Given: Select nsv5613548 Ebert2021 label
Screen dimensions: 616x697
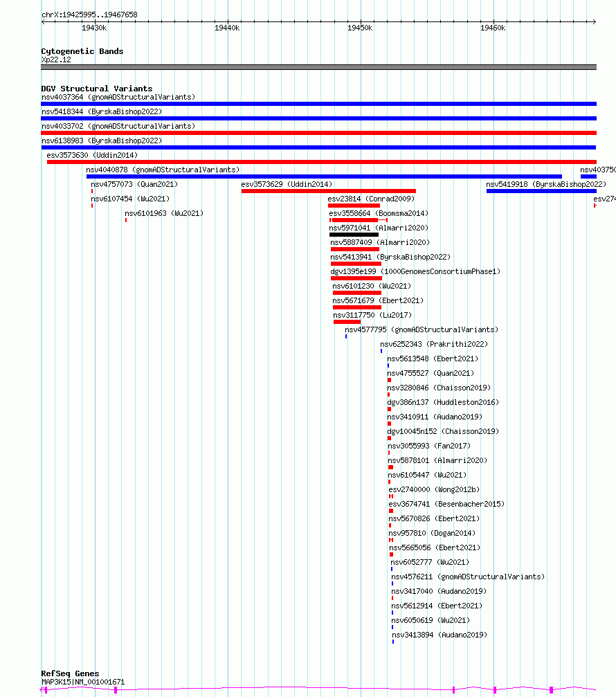Looking at the screenshot, I should pos(433,359).
